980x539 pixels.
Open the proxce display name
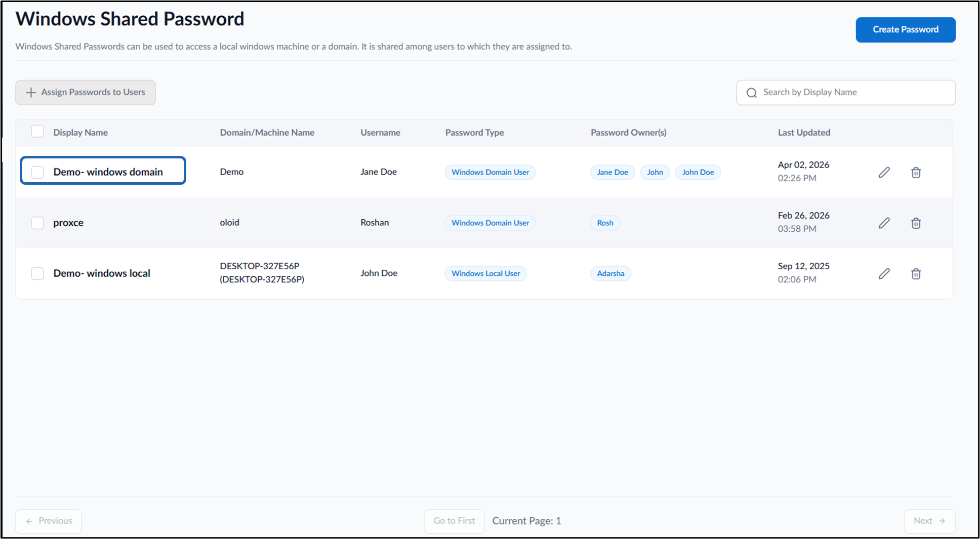point(68,223)
